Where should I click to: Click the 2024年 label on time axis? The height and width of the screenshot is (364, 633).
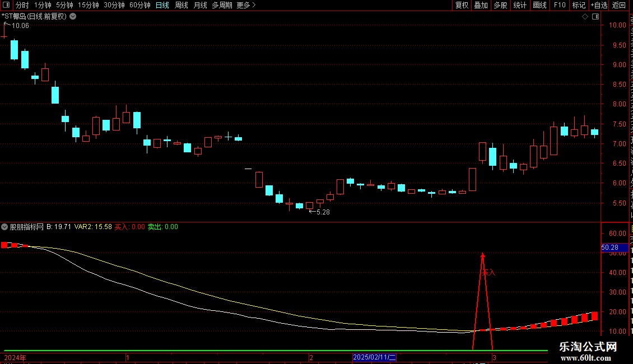pos(15,357)
